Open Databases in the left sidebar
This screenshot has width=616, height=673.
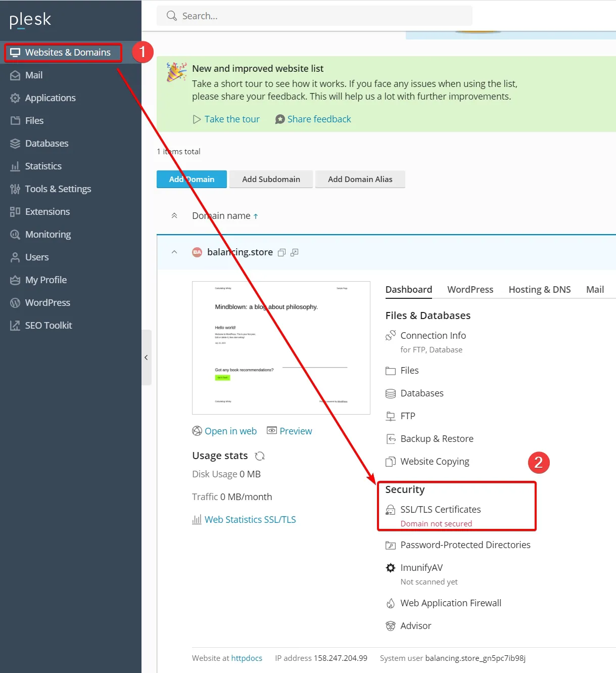point(46,144)
